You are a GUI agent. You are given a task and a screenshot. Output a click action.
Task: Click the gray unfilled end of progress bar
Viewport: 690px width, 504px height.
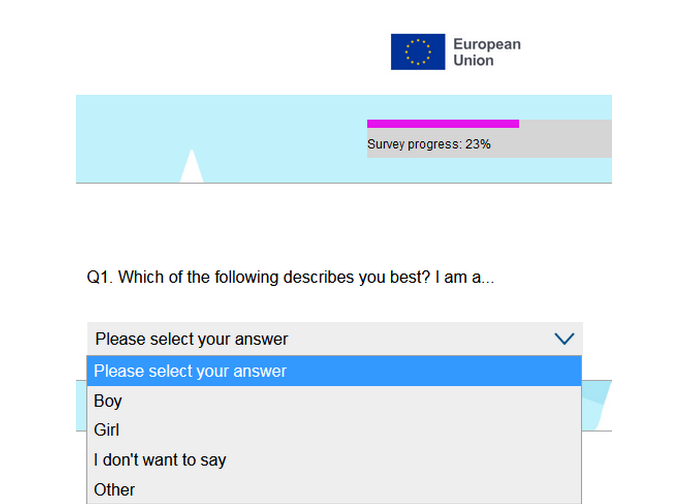565,124
